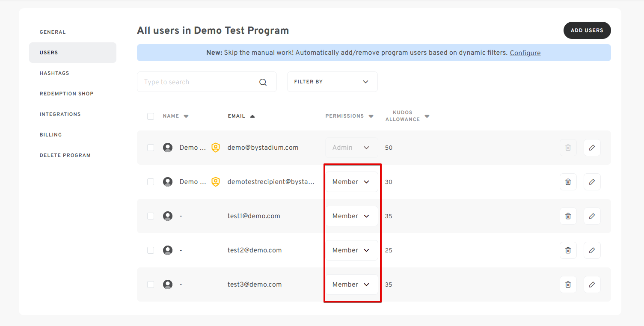
Task: Click the Add Users button
Action: (587, 30)
